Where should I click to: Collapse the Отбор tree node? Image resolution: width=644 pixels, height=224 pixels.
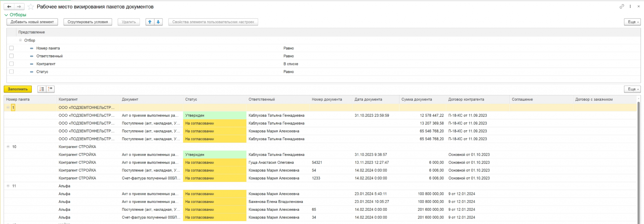click(20, 40)
